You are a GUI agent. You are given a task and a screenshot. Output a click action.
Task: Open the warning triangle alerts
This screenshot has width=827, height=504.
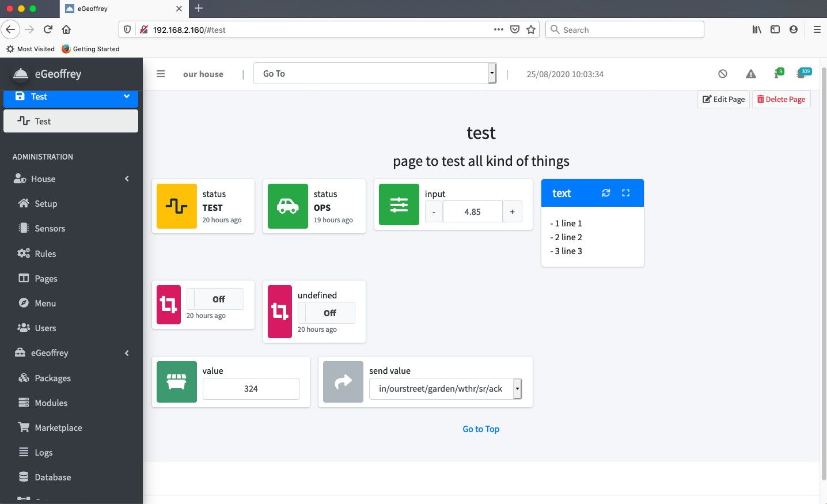[x=750, y=74]
